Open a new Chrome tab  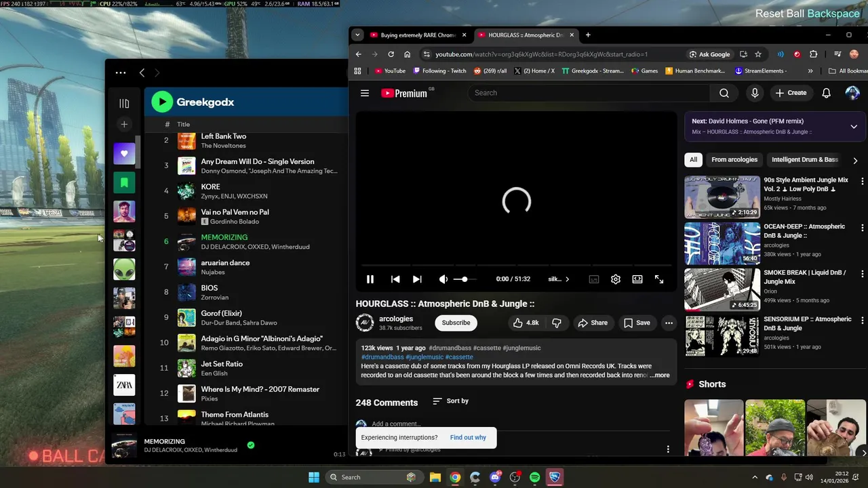(588, 35)
